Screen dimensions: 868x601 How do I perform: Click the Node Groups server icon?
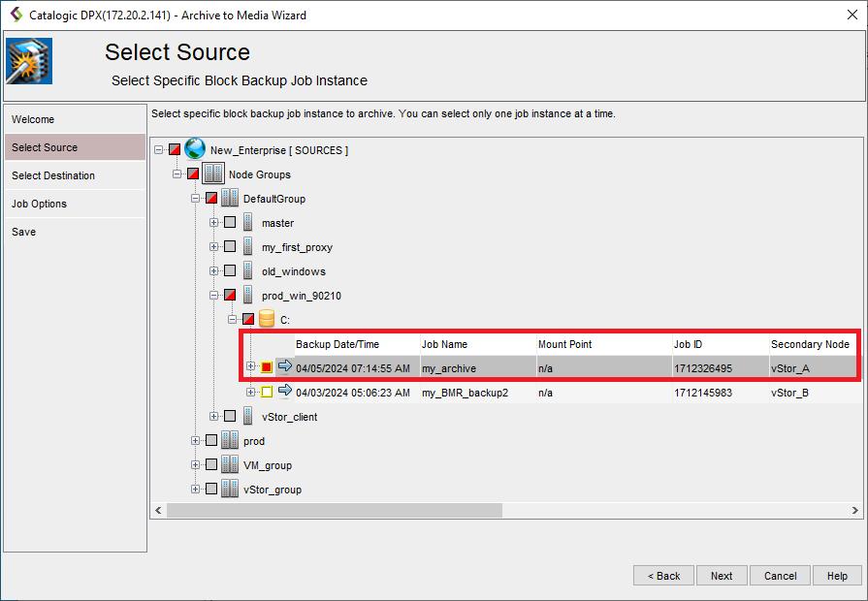(212, 174)
